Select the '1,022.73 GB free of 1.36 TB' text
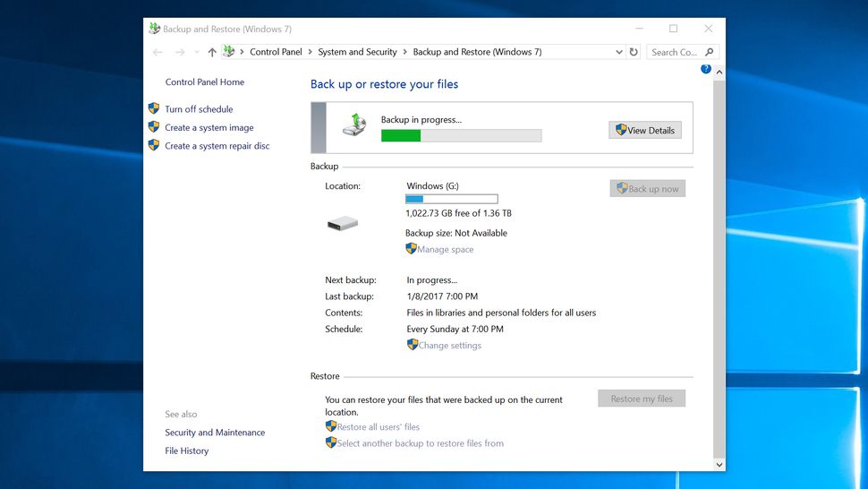Screen dimensions: 868x489 (x=458, y=213)
